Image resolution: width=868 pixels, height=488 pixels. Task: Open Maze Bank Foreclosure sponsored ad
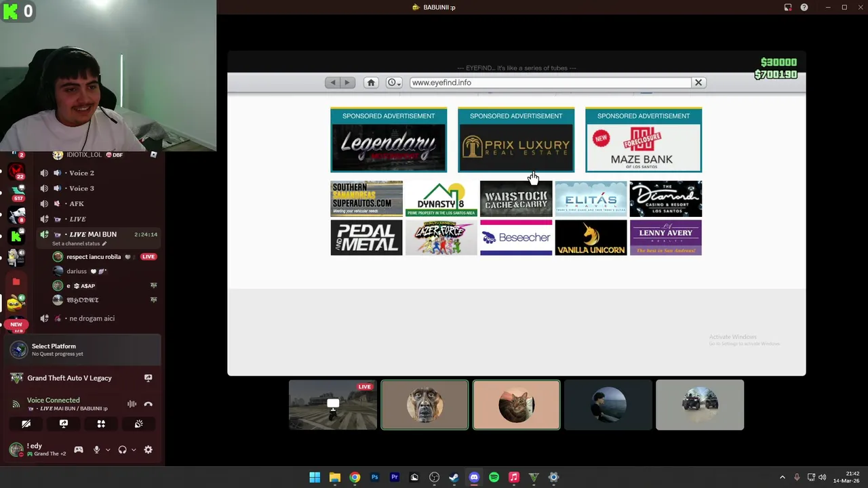click(644, 140)
